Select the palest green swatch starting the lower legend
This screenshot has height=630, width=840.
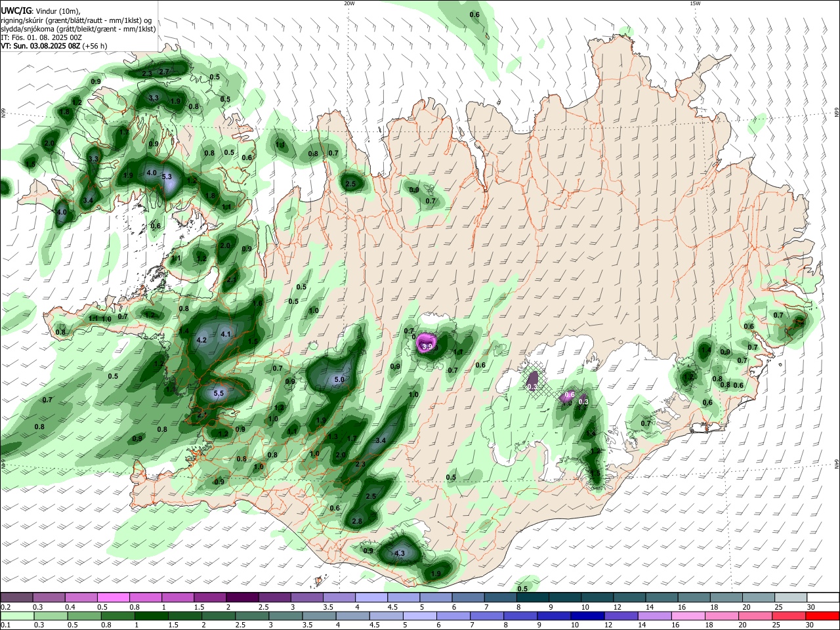pyautogui.click(x=16, y=616)
